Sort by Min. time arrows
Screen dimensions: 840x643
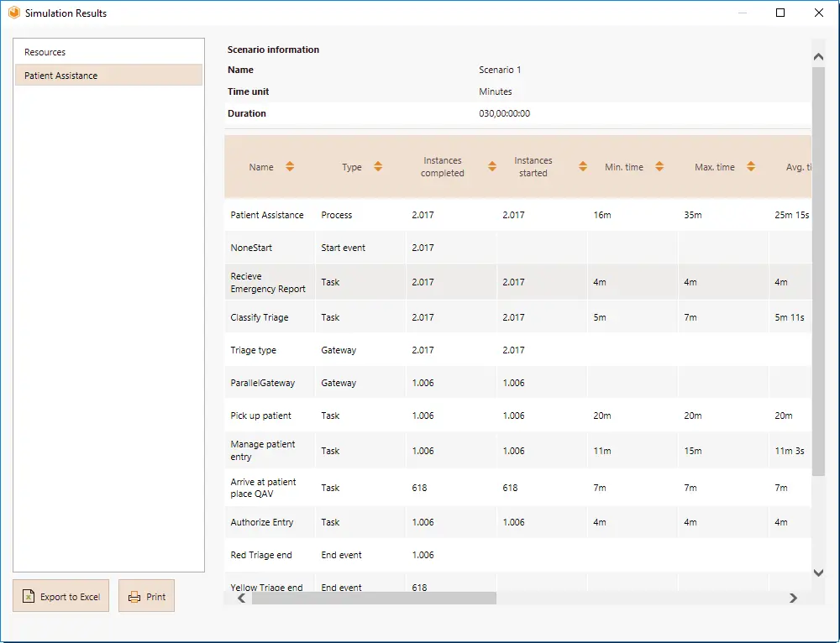[659, 166]
